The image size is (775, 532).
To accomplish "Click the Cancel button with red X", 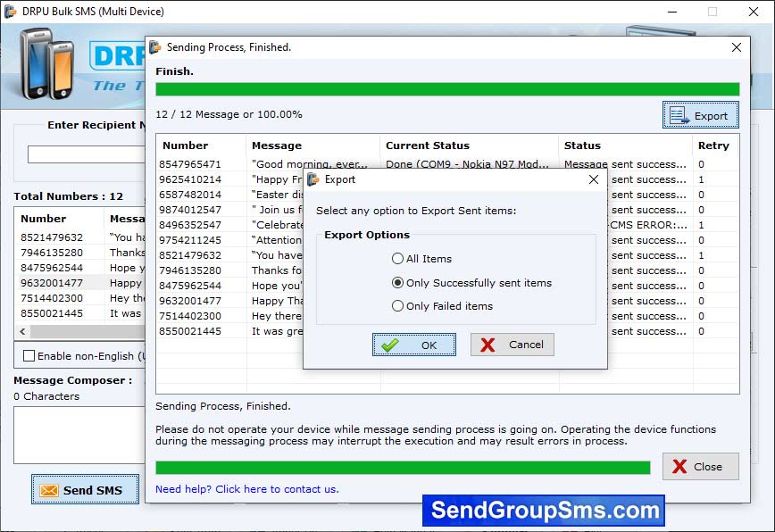I will tap(512, 345).
